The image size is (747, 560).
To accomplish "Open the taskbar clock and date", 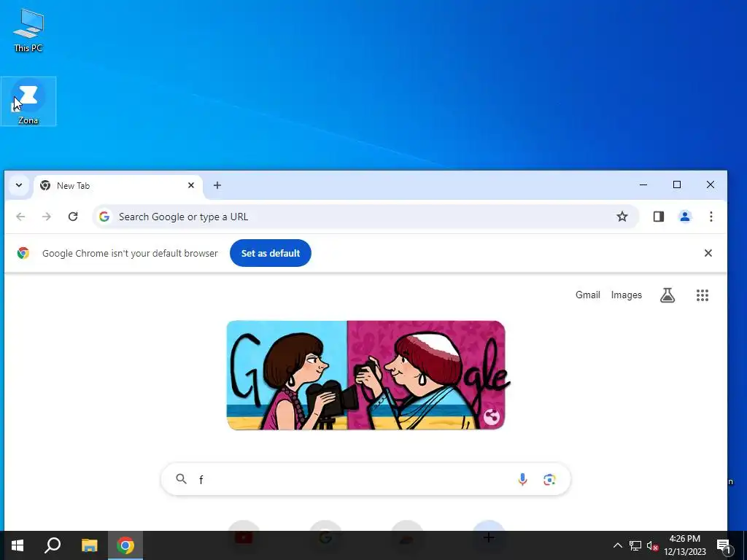I will pos(684,545).
